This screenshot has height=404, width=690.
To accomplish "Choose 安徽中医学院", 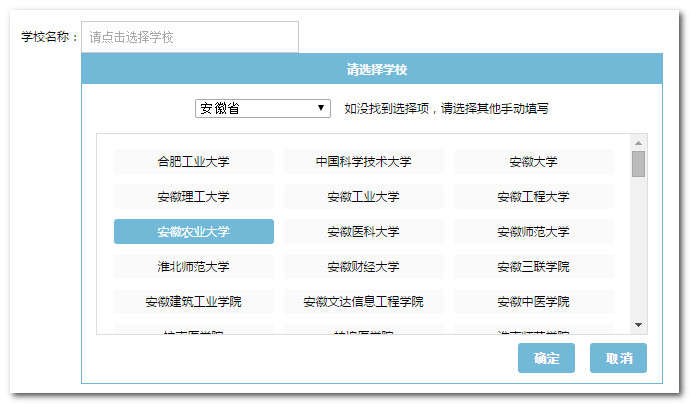I will point(533,301).
